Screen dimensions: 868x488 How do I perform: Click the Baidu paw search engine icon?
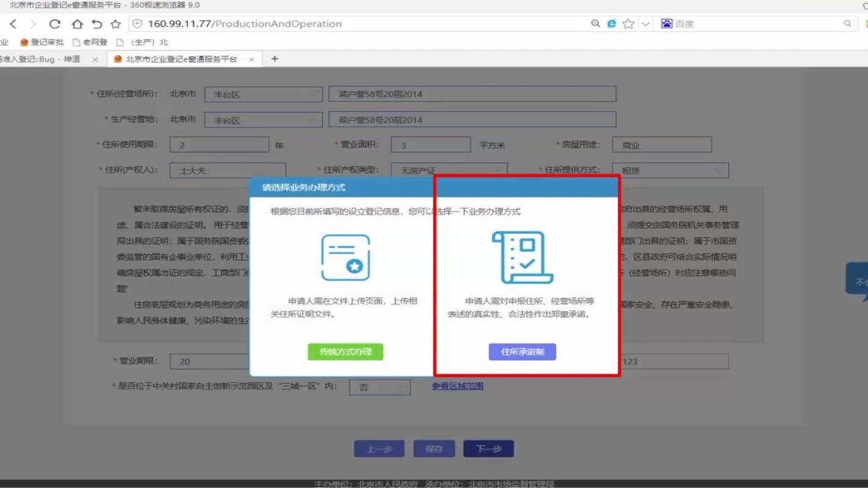pos(667,24)
